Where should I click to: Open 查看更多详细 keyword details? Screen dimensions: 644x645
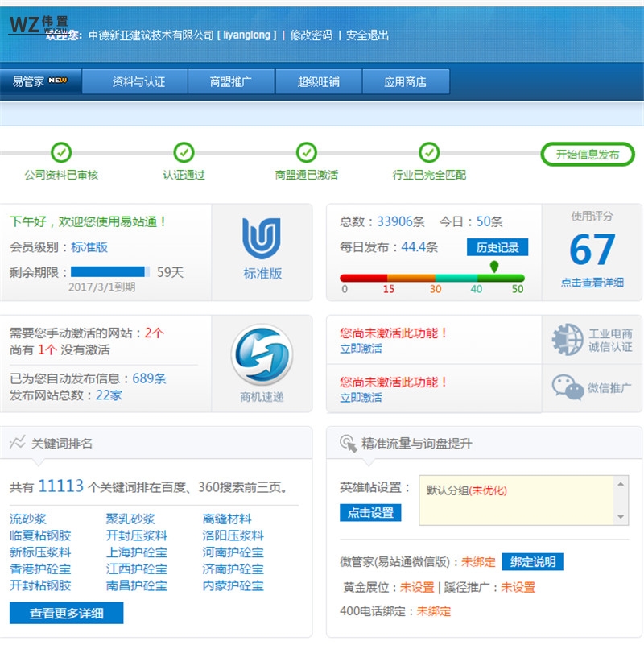67,613
